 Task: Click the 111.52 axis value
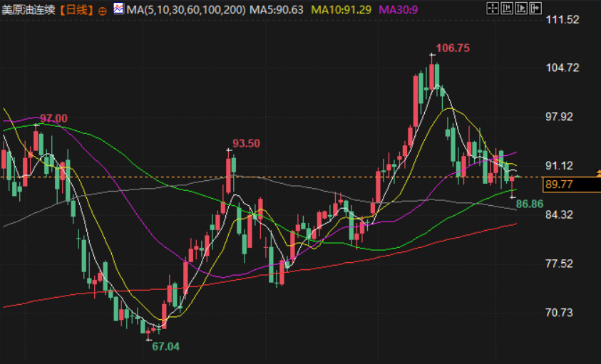(563, 19)
